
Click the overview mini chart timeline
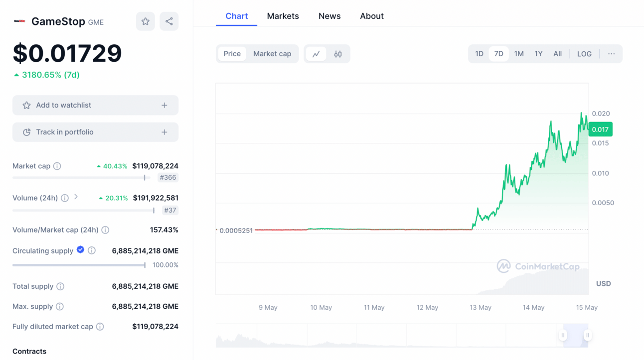[x=402, y=336]
